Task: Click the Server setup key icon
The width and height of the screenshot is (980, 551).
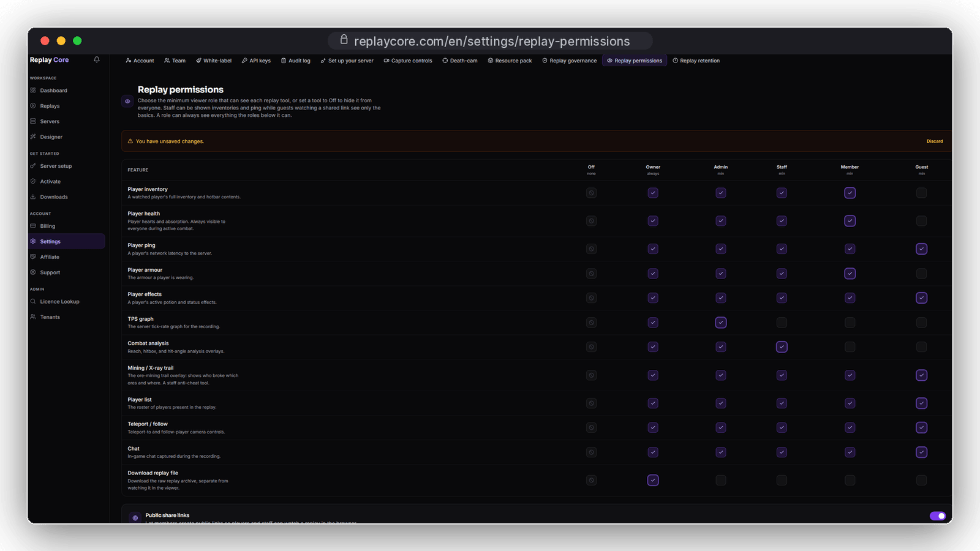Action: [33, 166]
